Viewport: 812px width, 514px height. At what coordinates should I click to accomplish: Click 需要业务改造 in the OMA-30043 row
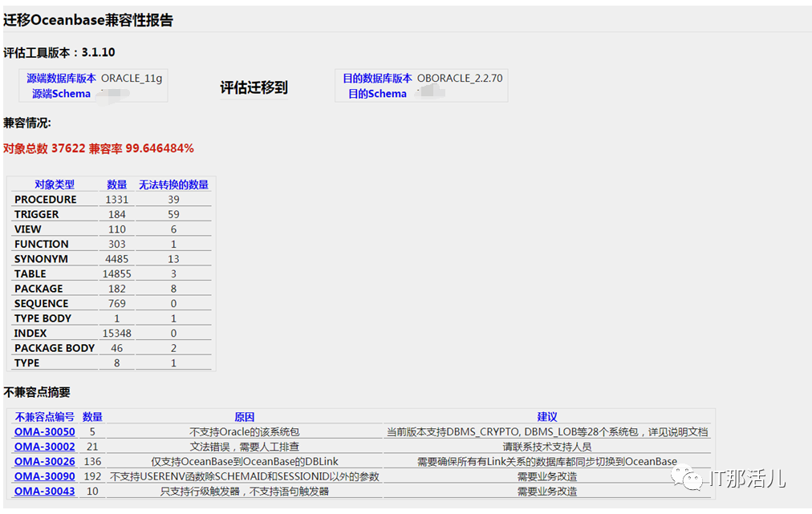pyautogui.click(x=547, y=492)
